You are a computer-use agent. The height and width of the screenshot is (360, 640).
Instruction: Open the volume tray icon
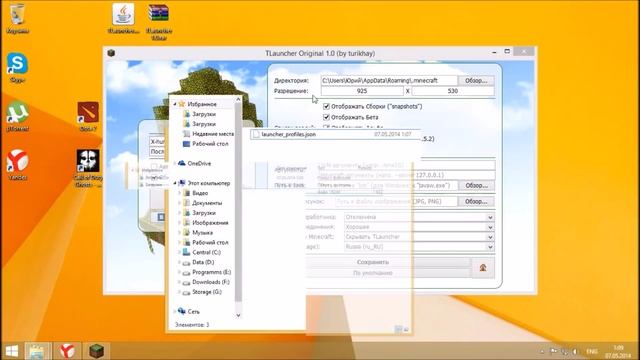(x=575, y=351)
